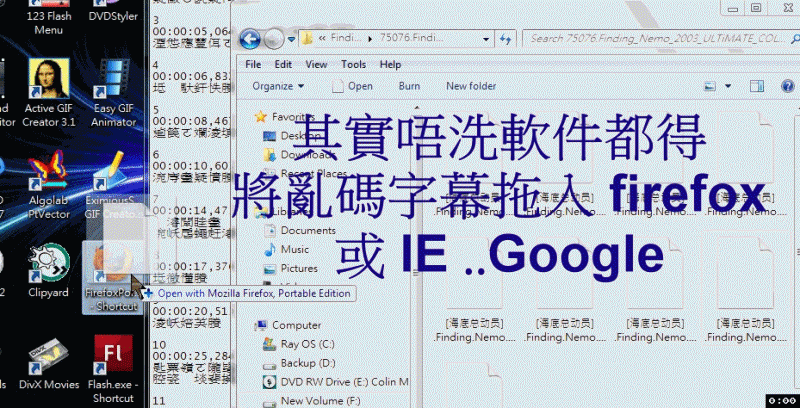The image size is (800, 408).
Task: Click the change view icon
Action: (710, 86)
